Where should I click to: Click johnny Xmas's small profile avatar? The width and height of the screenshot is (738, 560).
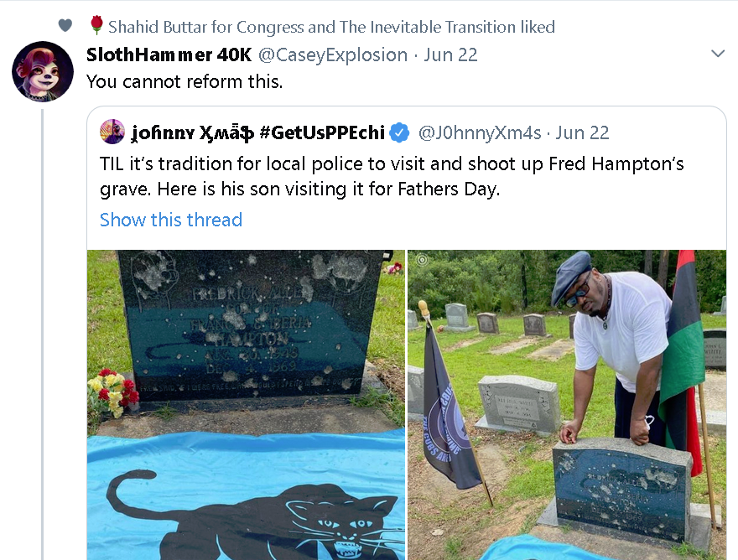tap(112, 132)
